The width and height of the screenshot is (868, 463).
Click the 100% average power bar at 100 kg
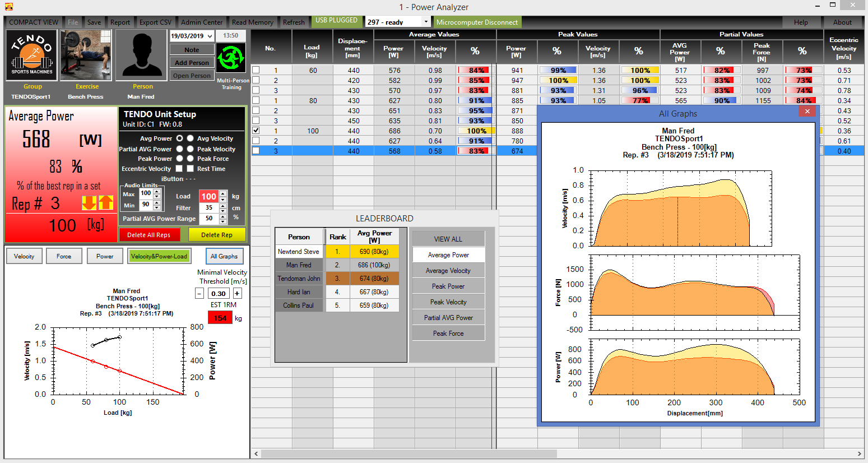pos(475,131)
